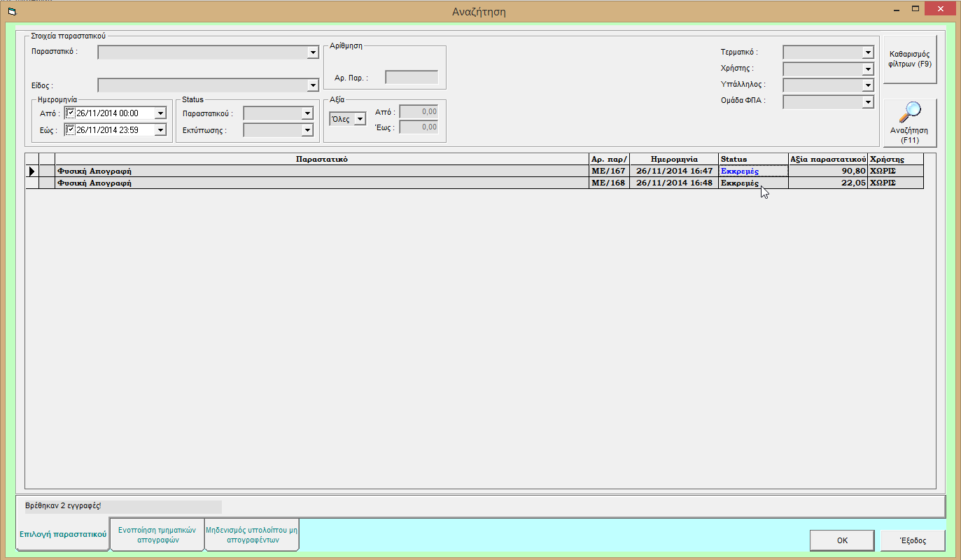The image size is (961, 560).
Task: Click the Status column header
Action: click(753, 159)
